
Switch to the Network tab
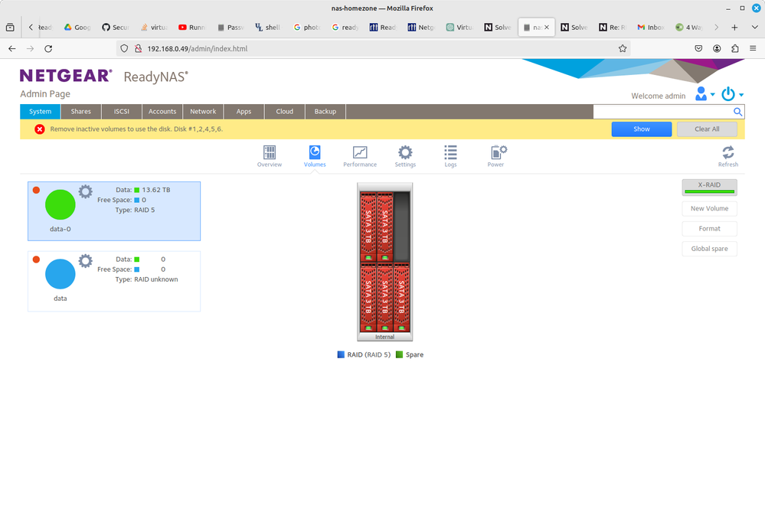203,112
